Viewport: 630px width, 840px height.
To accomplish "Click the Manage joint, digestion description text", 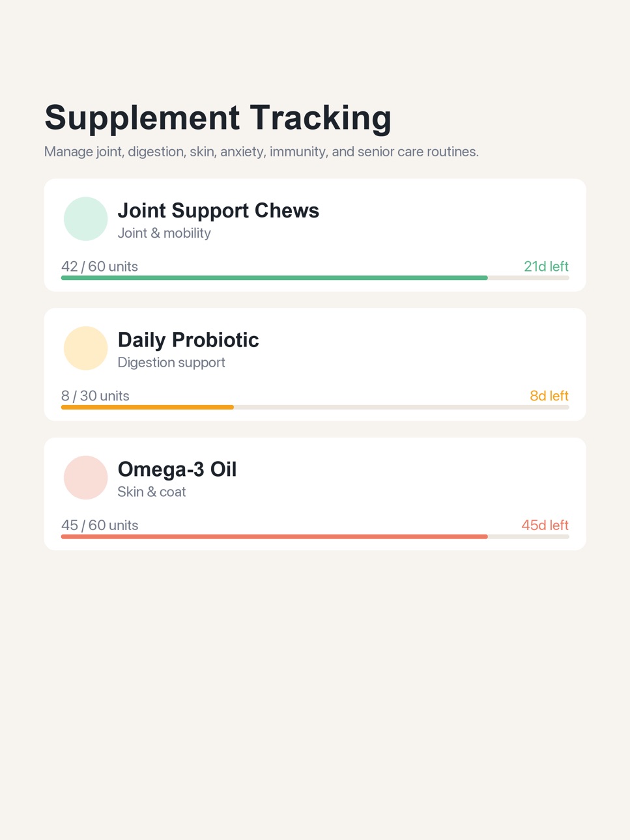I will coord(261,152).
